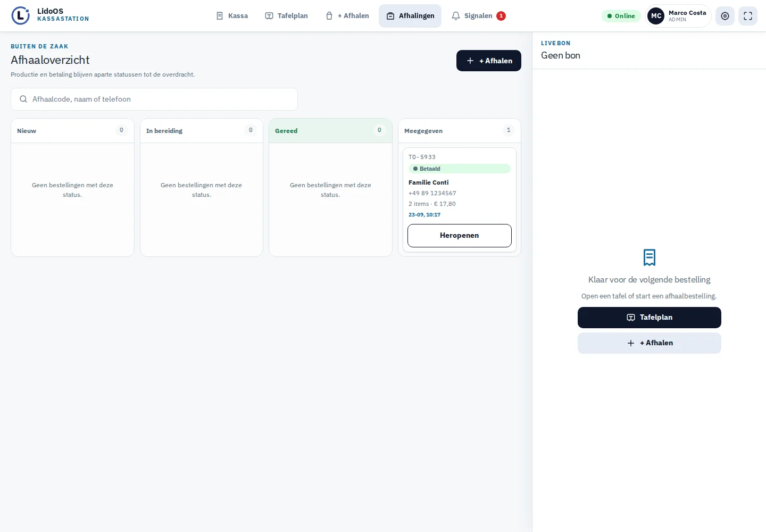766x532 pixels.
Task: Open the T0-5933 order card
Action: point(460,199)
